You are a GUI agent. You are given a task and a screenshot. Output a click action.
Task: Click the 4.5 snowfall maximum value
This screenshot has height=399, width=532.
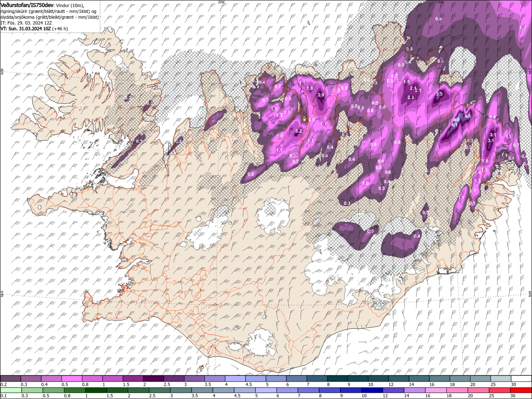pyautogui.click(x=456, y=120)
